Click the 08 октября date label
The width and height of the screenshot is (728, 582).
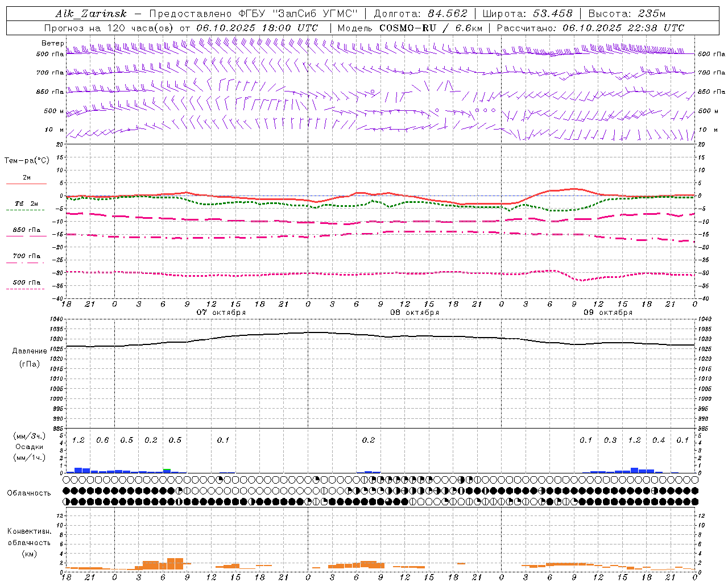pyautogui.click(x=415, y=313)
